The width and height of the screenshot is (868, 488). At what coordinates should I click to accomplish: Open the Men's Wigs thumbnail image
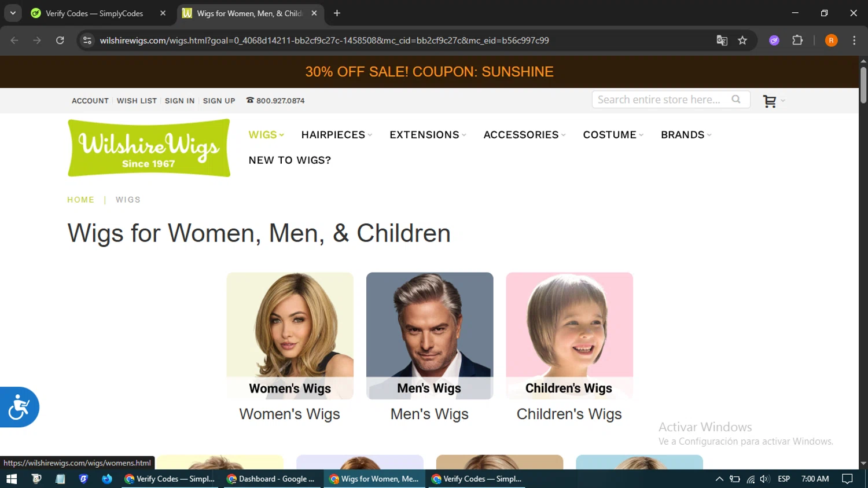point(430,336)
